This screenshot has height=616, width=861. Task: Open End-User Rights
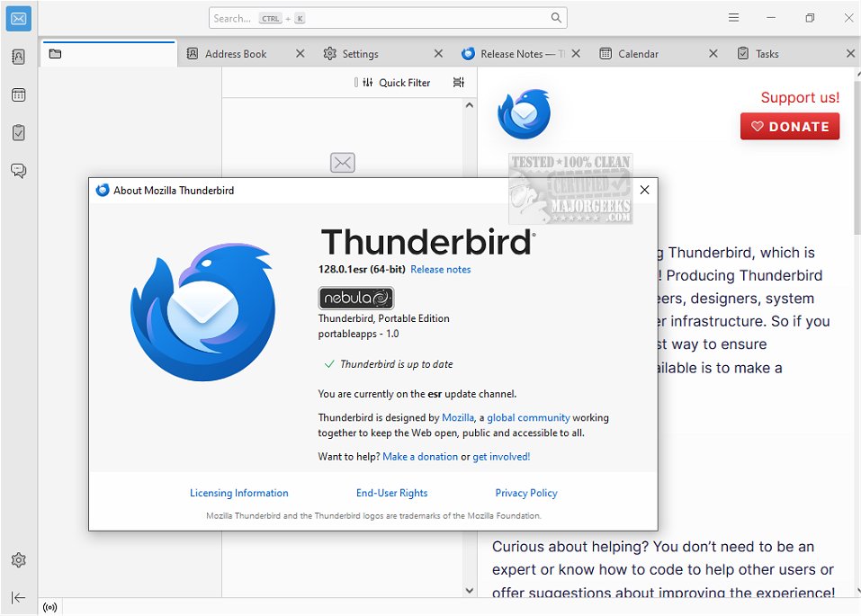391,493
